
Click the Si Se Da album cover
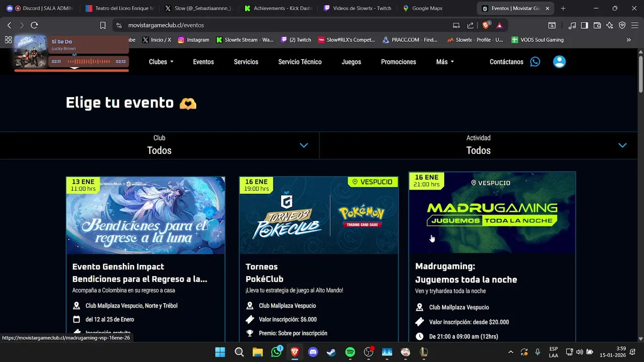point(31,51)
